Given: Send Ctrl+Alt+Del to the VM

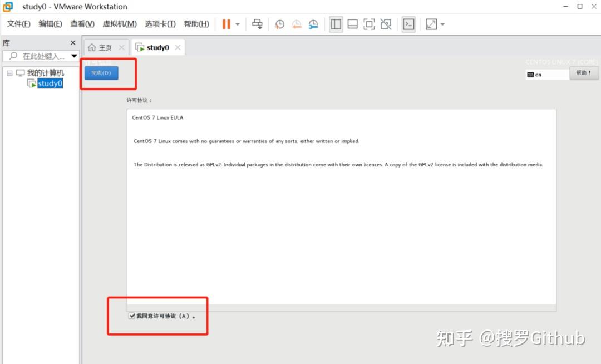Looking at the screenshot, I should [257, 24].
